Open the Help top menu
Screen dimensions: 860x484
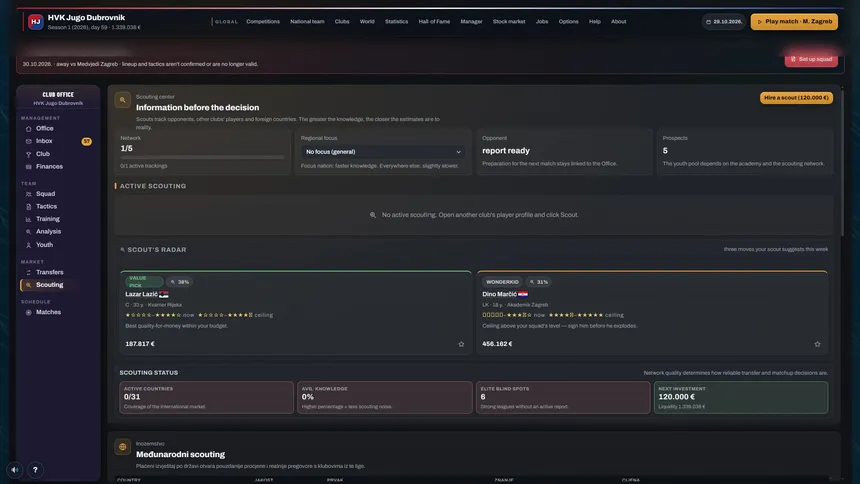click(x=595, y=21)
